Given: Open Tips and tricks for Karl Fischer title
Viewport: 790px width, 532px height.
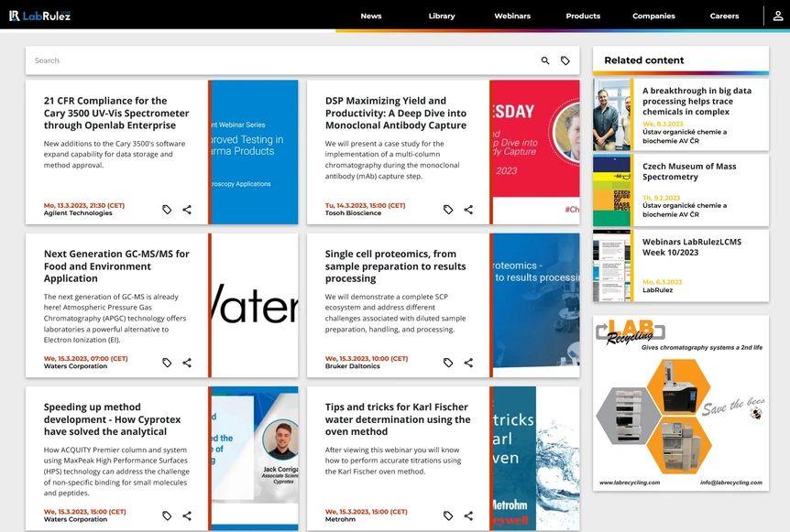Looking at the screenshot, I should (x=398, y=419).
